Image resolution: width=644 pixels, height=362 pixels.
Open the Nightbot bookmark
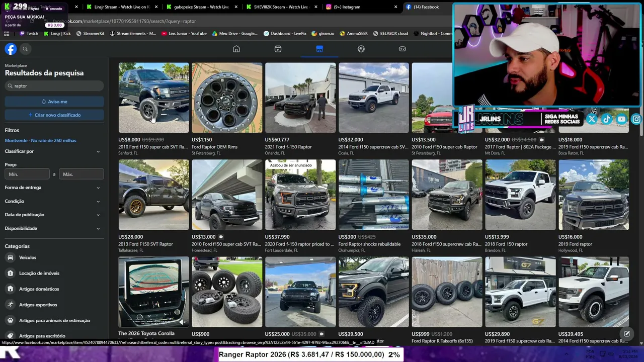[433, 34]
